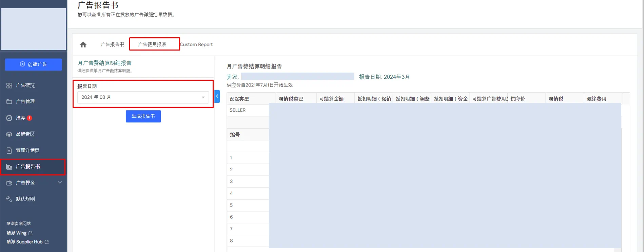
Task: Click the 推荐 checkmark icon
Action: point(9,118)
